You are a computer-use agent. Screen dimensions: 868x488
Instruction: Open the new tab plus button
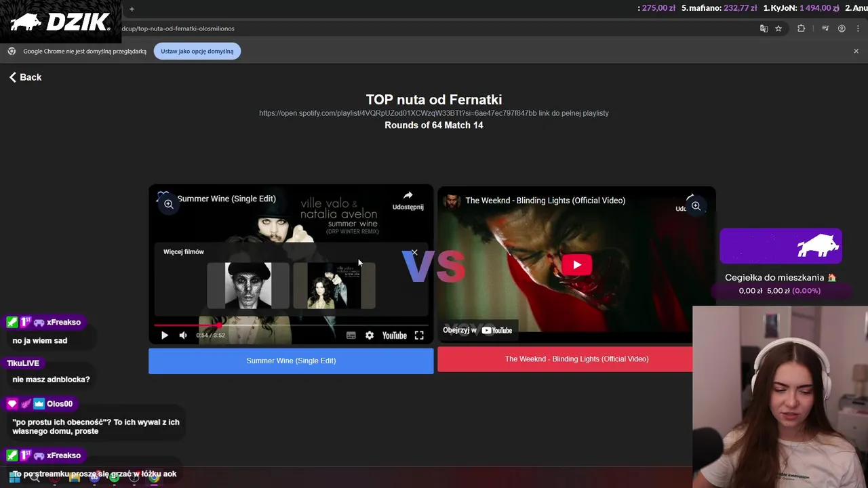point(132,9)
